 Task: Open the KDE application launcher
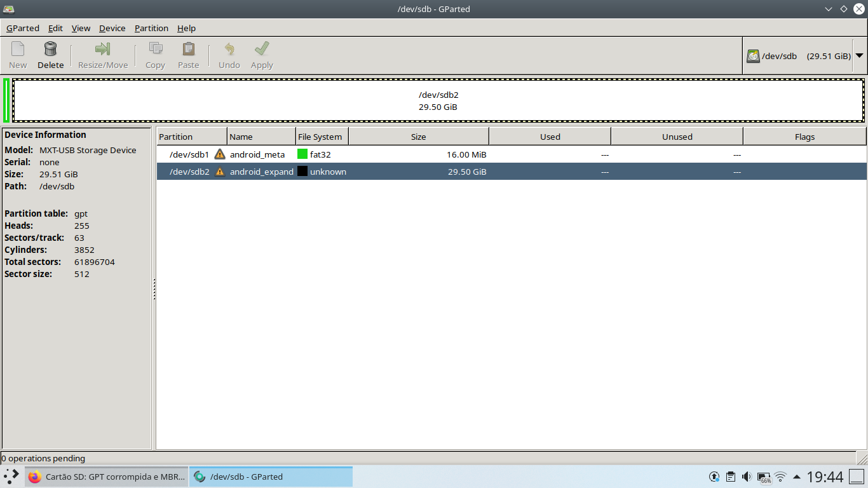11,477
